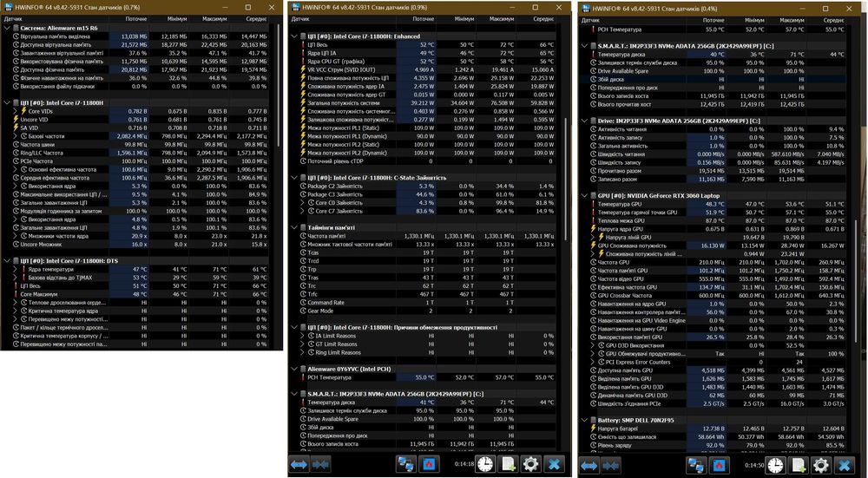Expand the Core VIDs row

[x=16, y=111]
